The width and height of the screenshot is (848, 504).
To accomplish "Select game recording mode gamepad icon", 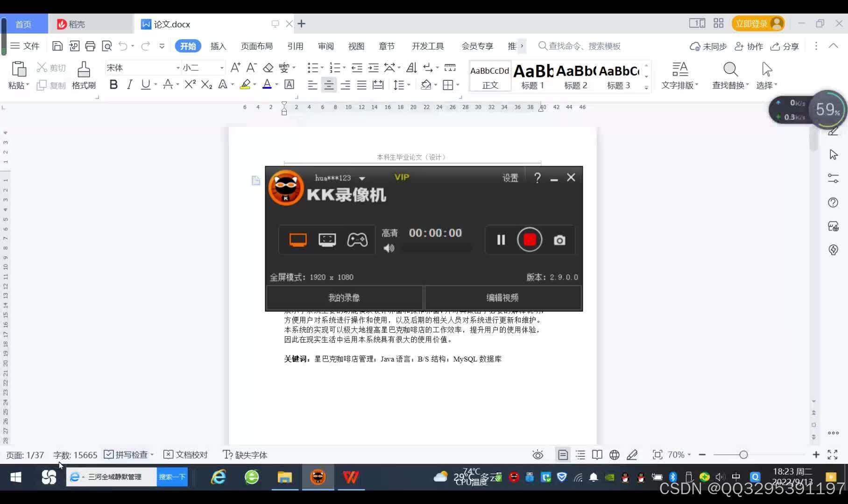I will (x=357, y=240).
